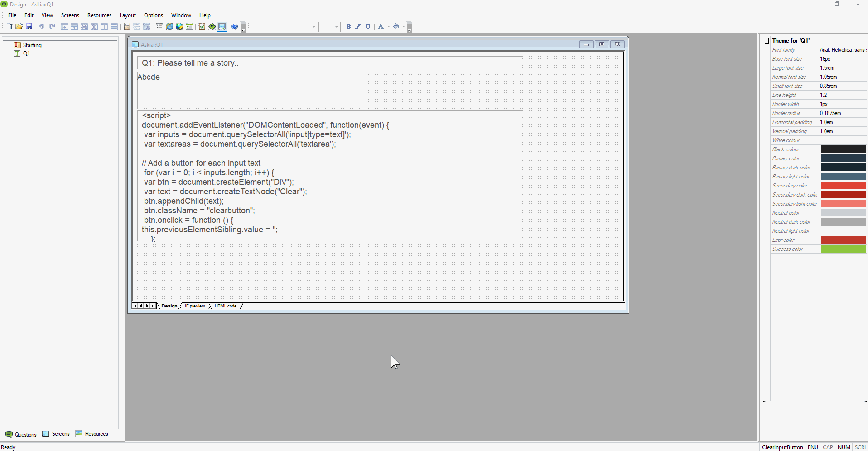Image resolution: width=868 pixels, height=451 pixels.
Task: Switch to the IE preview tab
Action: (x=195, y=306)
